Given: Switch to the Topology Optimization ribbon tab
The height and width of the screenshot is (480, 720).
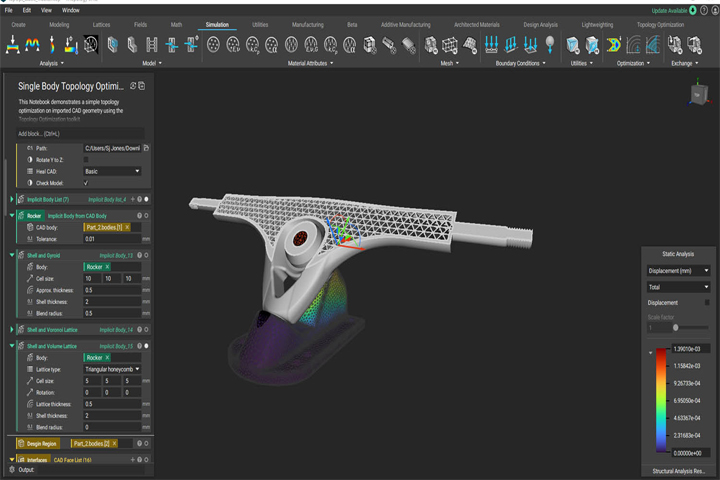Looking at the screenshot, I should click(x=660, y=25).
